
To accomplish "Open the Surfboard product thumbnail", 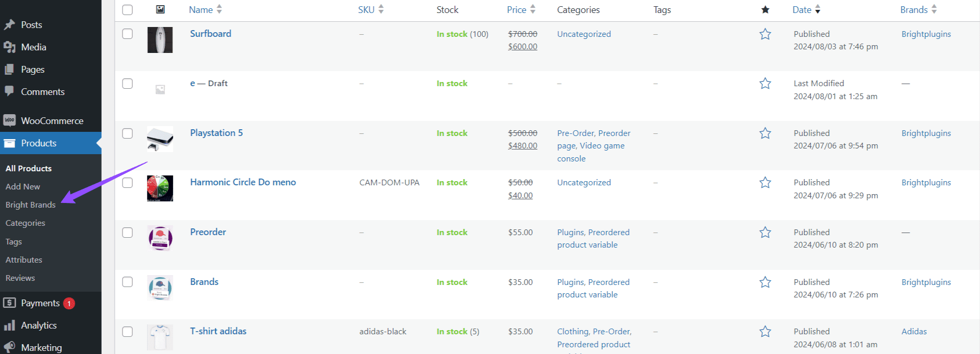I will (160, 40).
